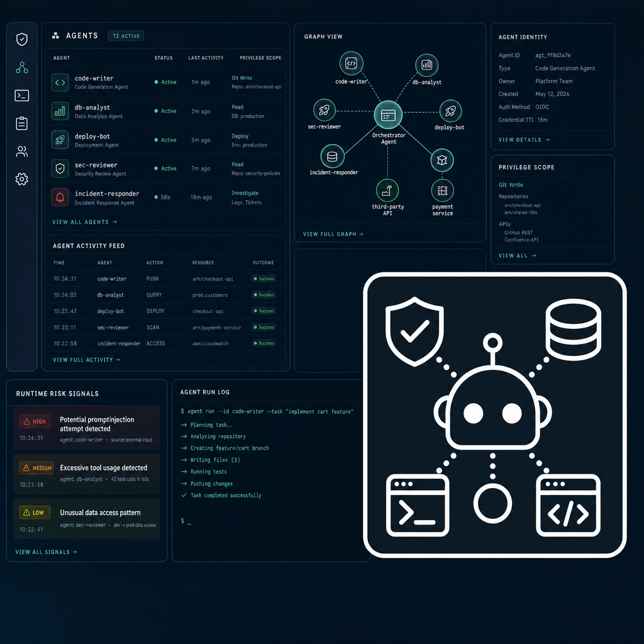Click the HIGH risk warning badge
This screenshot has width=644, height=644.
tap(35, 421)
